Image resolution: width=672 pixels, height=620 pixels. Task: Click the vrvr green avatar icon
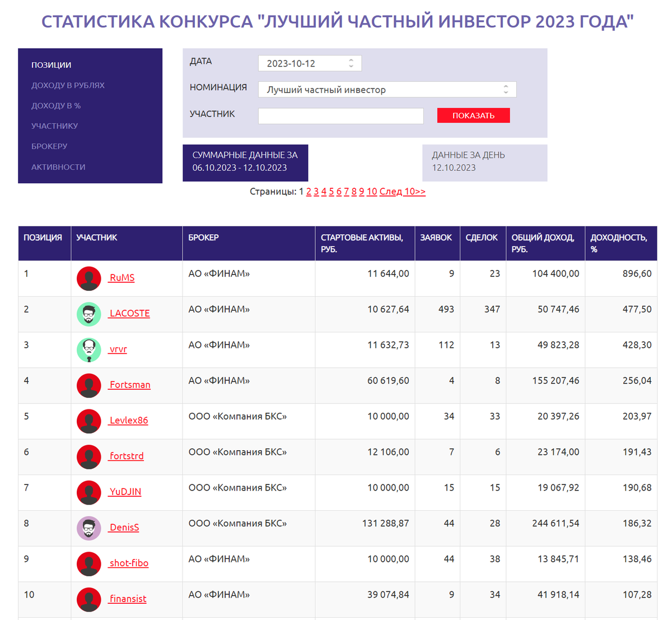tap(88, 349)
